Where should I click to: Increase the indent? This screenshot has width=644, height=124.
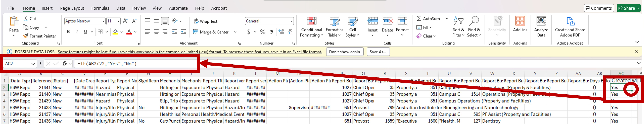tap(183, 32)
